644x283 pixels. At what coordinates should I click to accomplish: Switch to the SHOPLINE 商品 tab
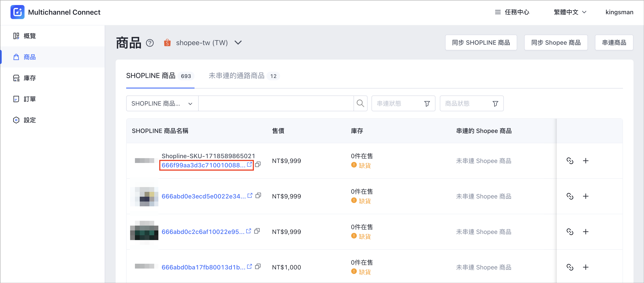[160, 76]
